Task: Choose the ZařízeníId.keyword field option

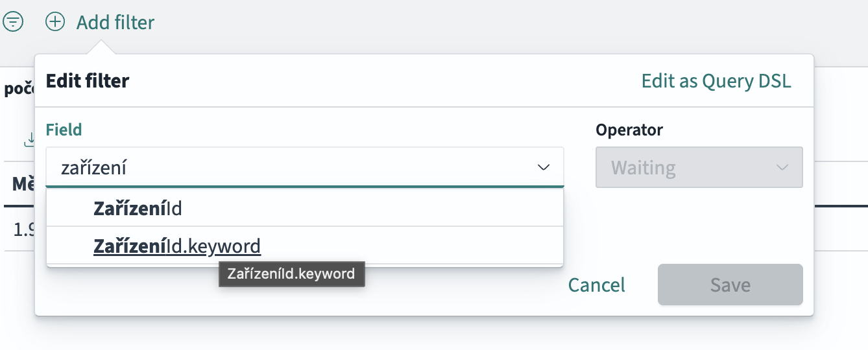Action: (x=177, y=246)
